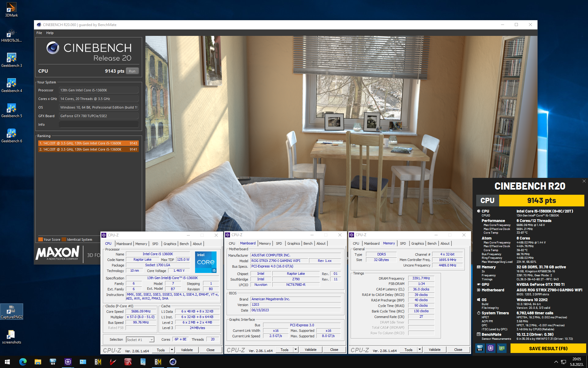Switch to the Cinebench taskbar icon
The image size is (588, 368).
173,362
